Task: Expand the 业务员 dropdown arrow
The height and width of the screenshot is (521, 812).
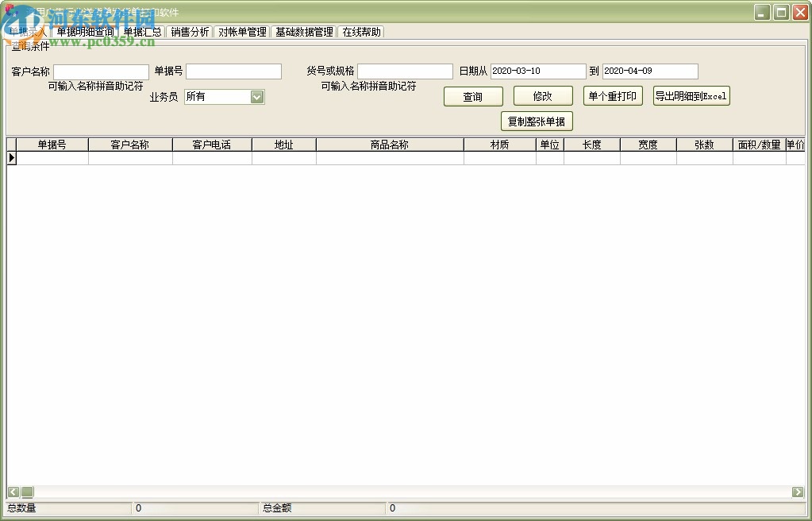Action: point(257,96)
